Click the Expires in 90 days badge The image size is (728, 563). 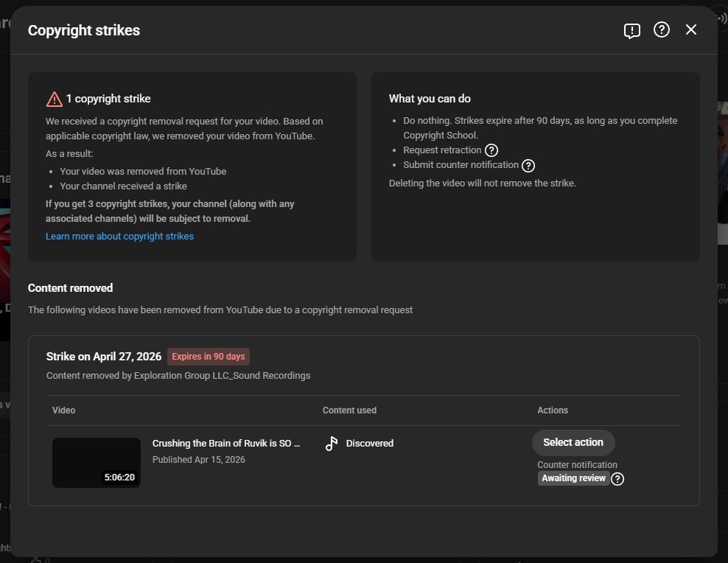[x=209, y=357]
